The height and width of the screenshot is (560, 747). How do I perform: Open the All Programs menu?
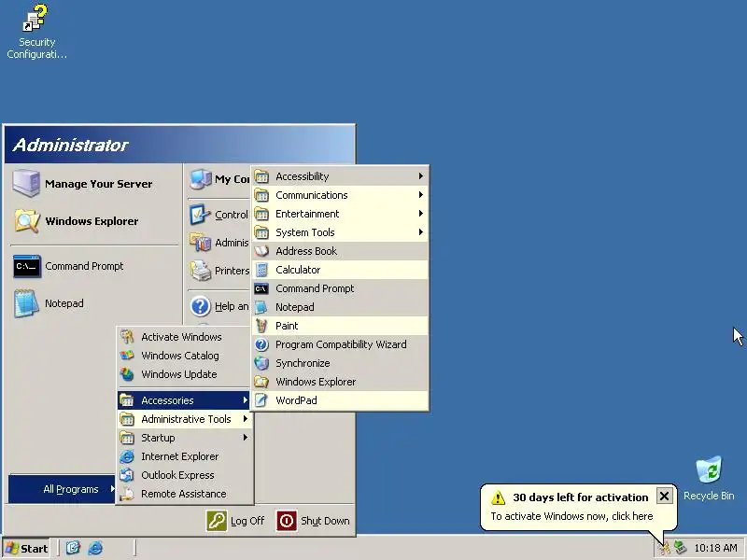coord(62,489)
